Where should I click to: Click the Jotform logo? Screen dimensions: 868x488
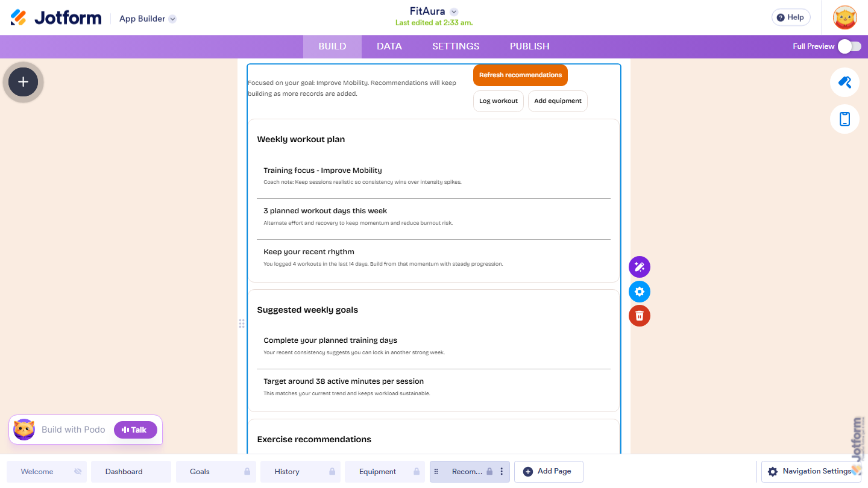(56, 18)
